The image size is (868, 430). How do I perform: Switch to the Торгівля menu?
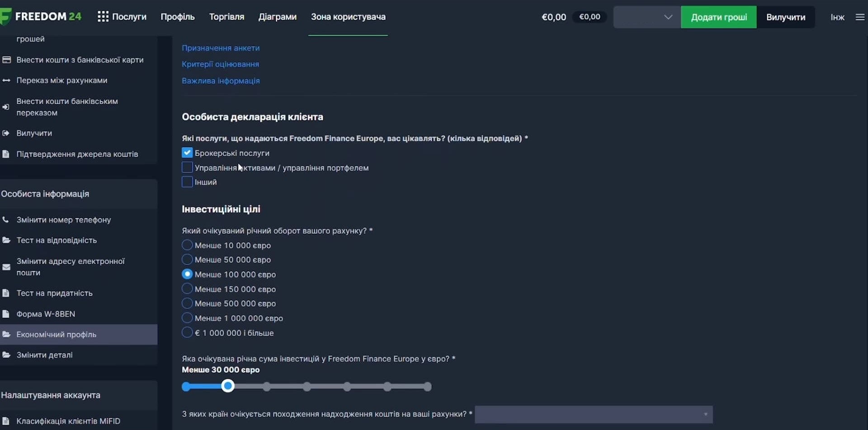click(x=226, y=17)
